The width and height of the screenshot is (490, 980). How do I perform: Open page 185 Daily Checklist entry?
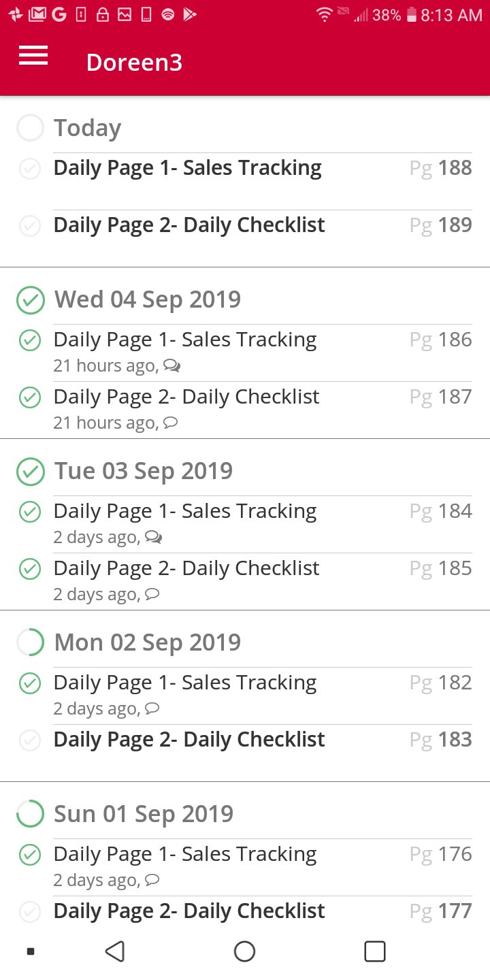[186, 568]
